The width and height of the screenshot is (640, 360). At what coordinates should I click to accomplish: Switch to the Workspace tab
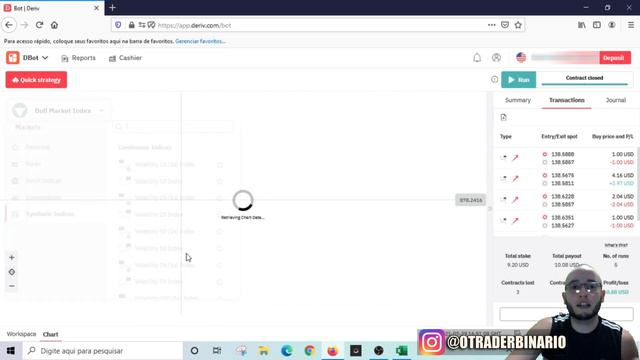[21, 334]
